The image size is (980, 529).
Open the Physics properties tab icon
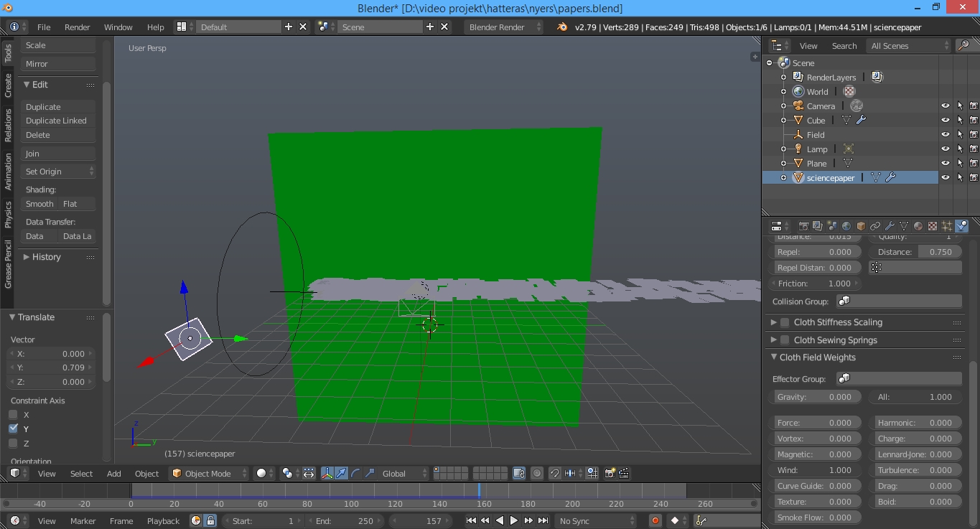962,225
